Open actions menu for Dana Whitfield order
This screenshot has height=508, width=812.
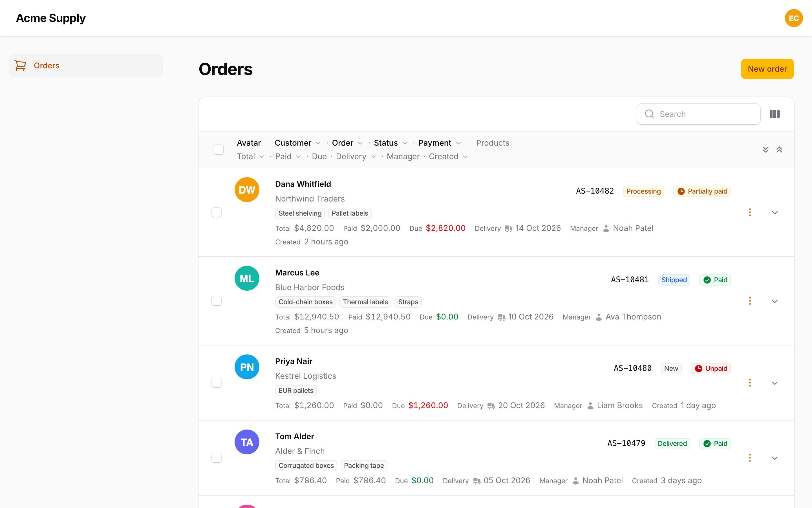pos(750,212)
